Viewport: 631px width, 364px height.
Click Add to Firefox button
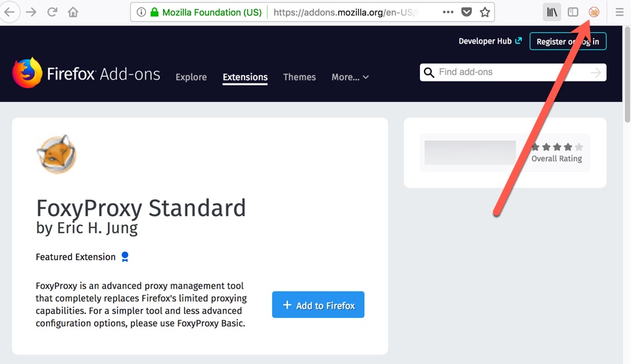tap(318, 305)
